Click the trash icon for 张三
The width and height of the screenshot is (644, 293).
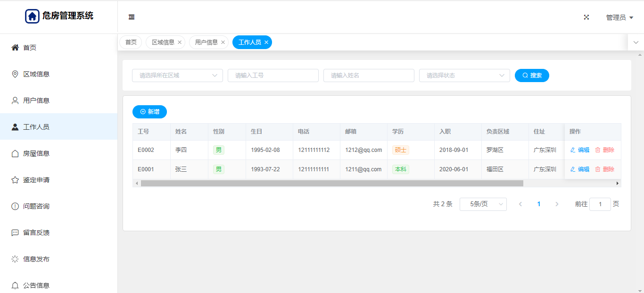coord(598,169)
